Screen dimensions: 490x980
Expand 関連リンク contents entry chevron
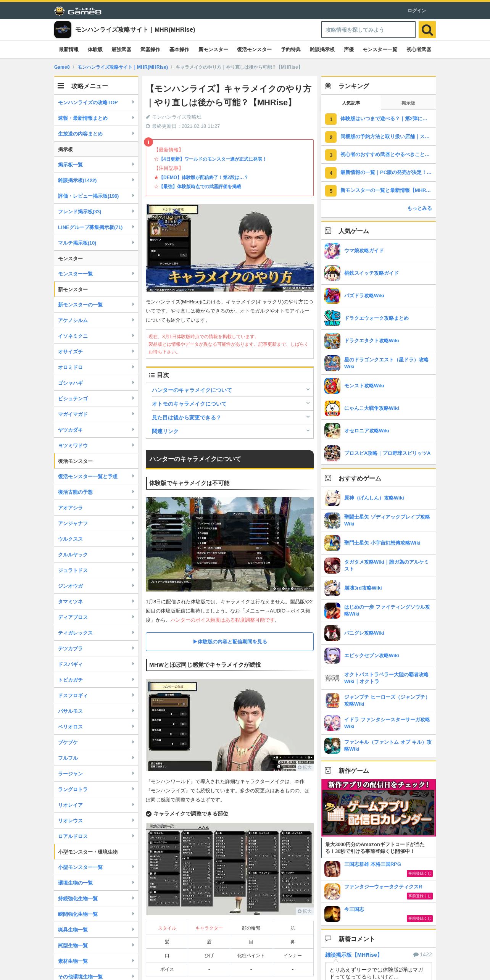point(308,431)
